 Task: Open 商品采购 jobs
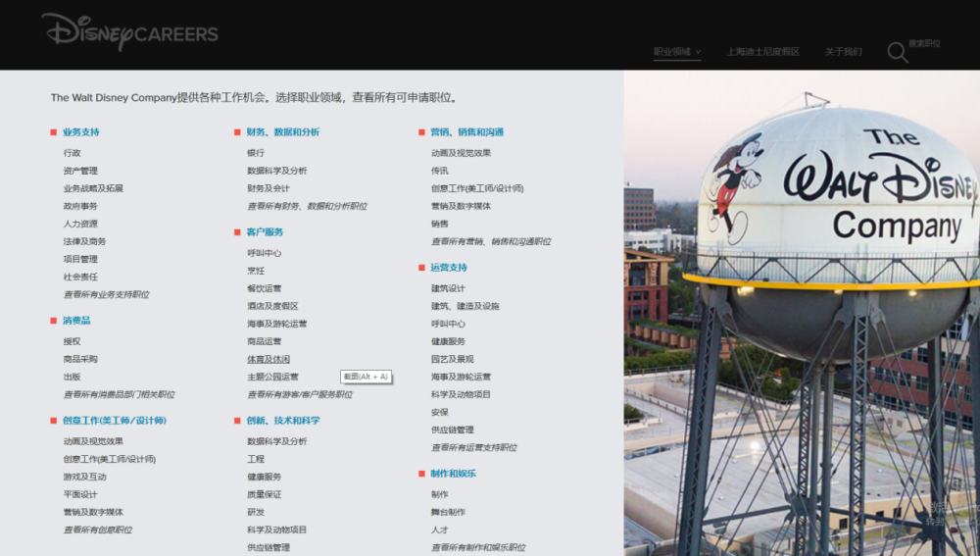point(80,359)
